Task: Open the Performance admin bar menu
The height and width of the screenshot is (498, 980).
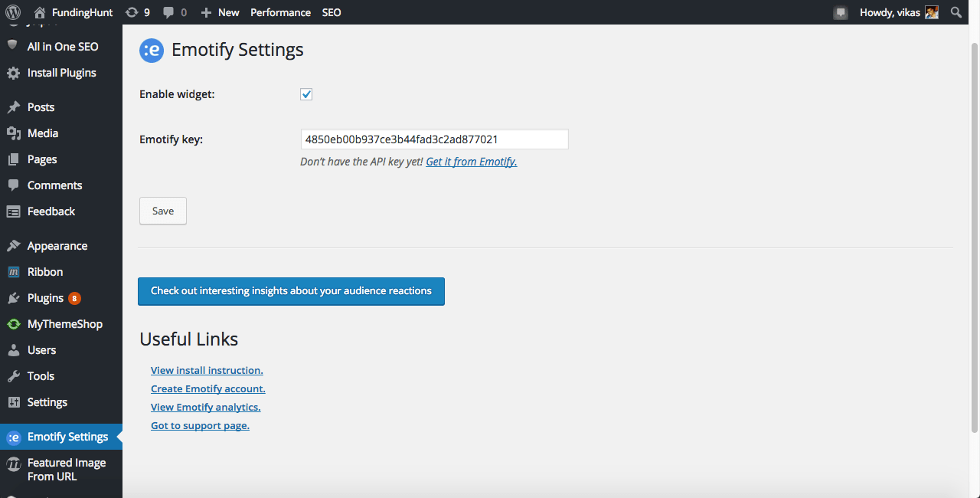Action: [280, 12]
